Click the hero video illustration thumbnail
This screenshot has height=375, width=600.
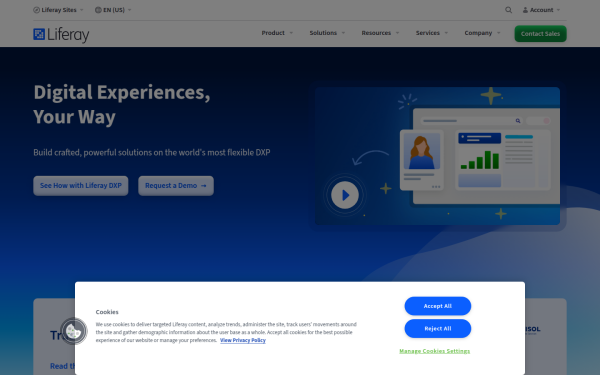437,156
